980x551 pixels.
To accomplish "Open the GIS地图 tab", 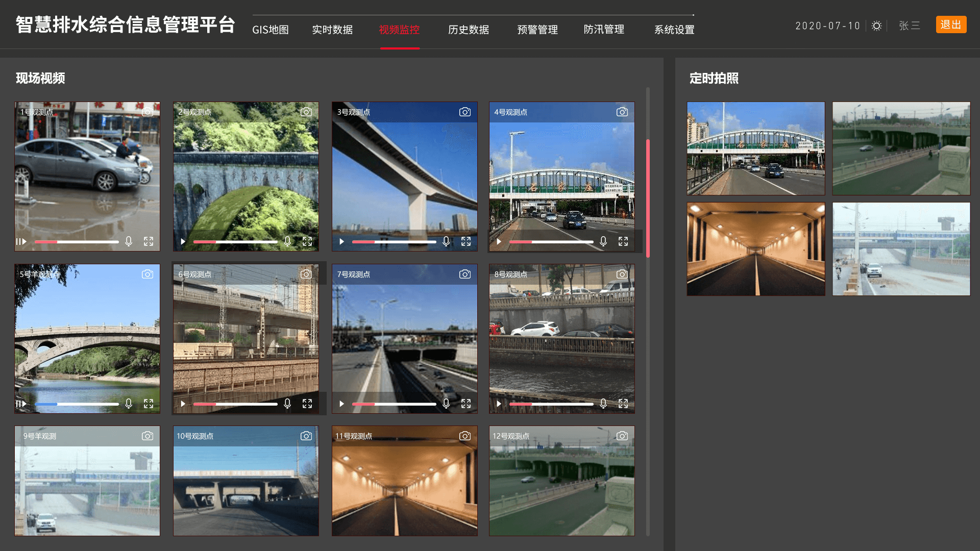I will [x=271, y=30].
